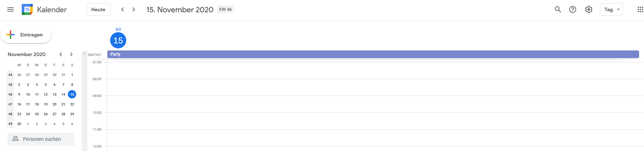Select November 22 in the mini calendar
The width and height of the screenshot is (644, 151).
coord(72,104)
